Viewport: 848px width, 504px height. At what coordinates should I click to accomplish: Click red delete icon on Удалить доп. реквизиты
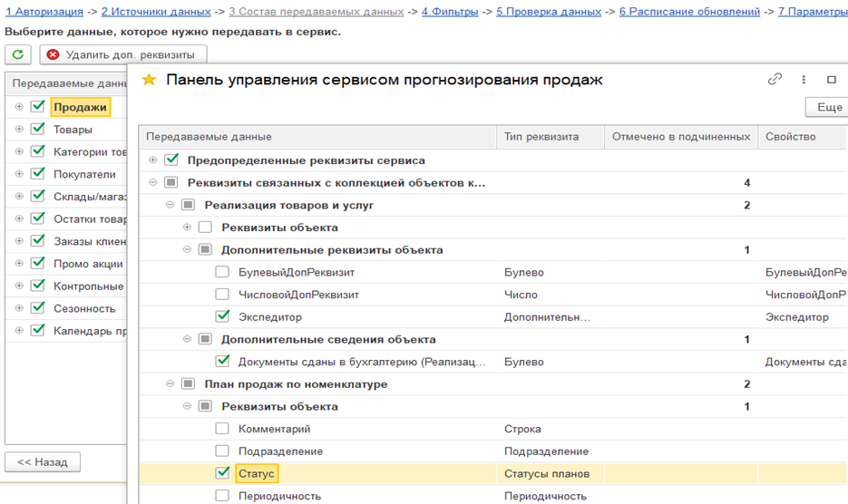coord(54,54)
